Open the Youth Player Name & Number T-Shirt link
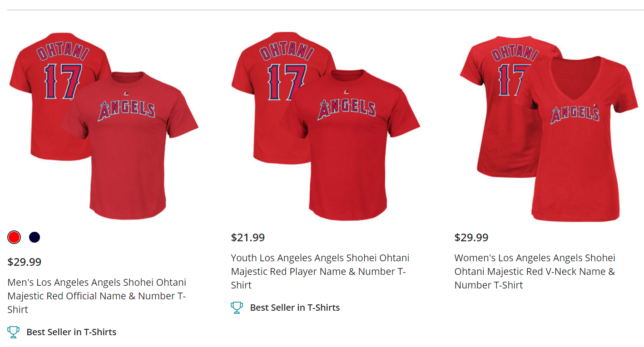The height and width of the screenshot is (347, 644). coord(320,271)
